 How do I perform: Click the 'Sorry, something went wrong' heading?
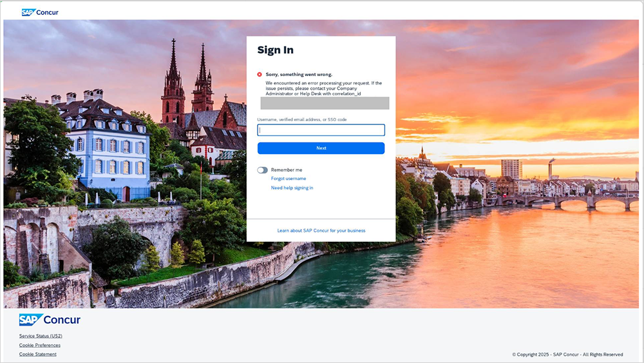[299, 74]
